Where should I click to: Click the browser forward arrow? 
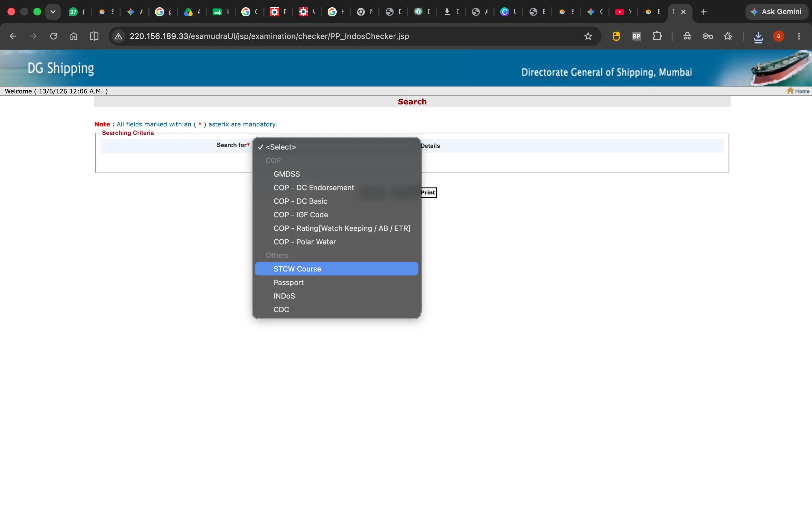(33, 36)
